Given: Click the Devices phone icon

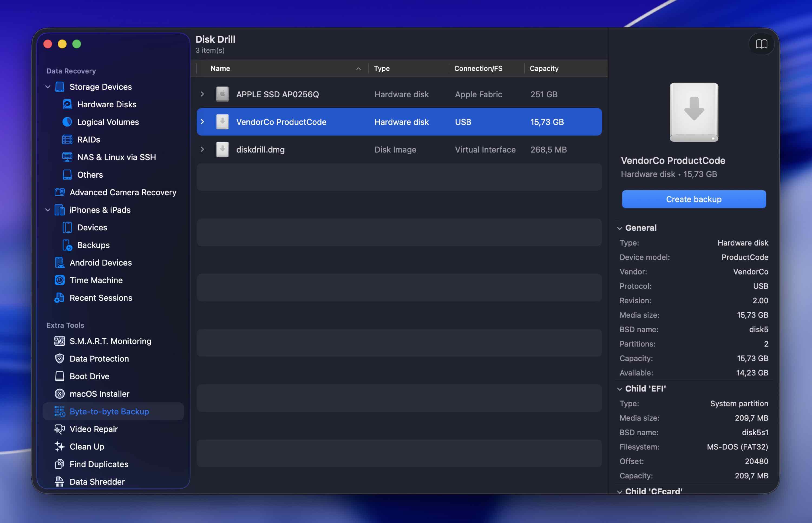Looking at the screenshot, I should tap(67, 227).
